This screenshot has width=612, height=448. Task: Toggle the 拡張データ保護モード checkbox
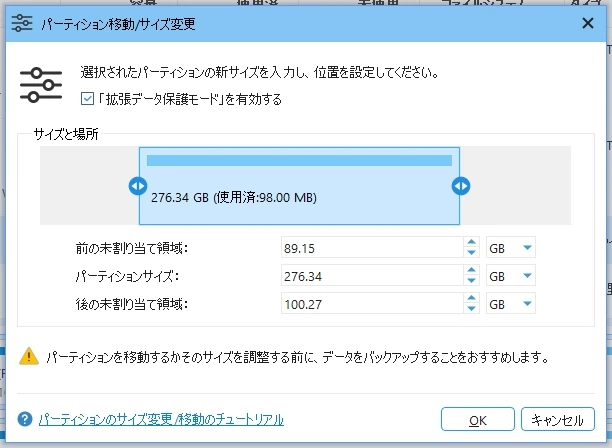tap(87, 99)
